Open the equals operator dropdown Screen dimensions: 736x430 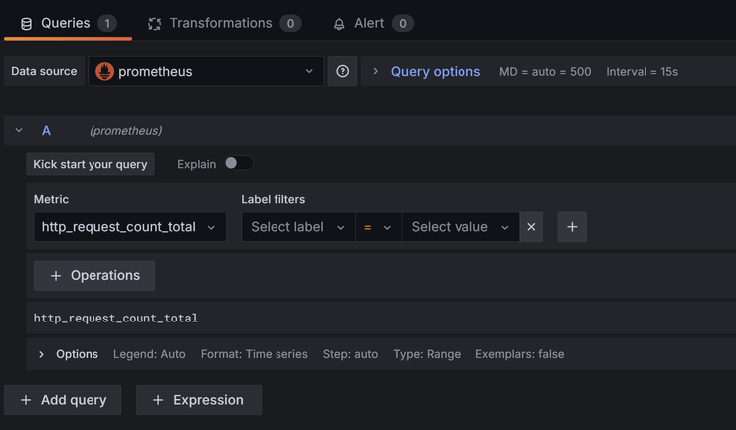coord(377,227)
